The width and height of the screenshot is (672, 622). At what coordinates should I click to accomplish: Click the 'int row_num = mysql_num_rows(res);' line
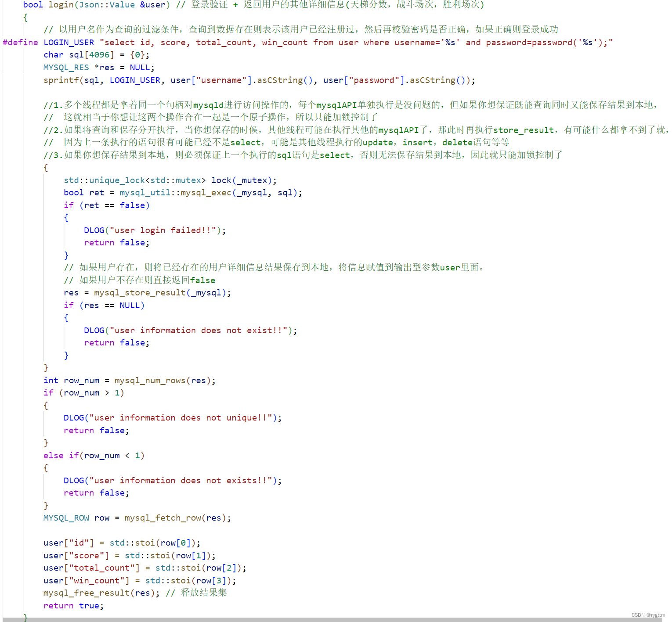pyautogui.click(x=130, y=381)
